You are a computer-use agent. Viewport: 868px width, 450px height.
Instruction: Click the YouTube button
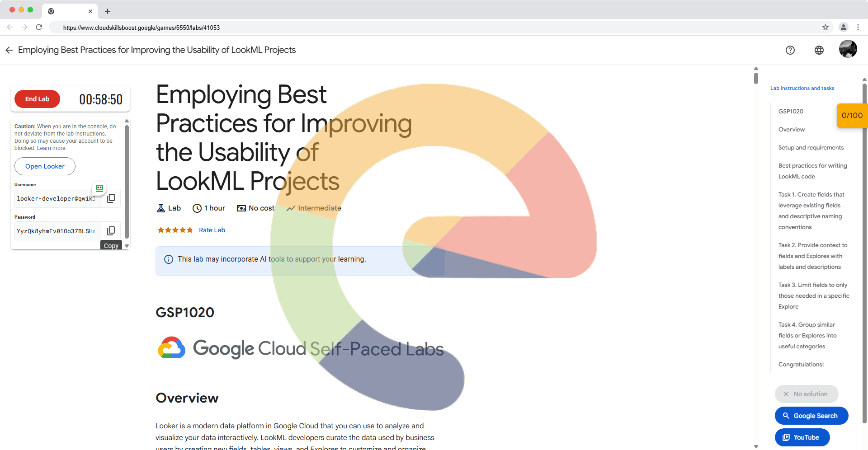coord(802,437)
